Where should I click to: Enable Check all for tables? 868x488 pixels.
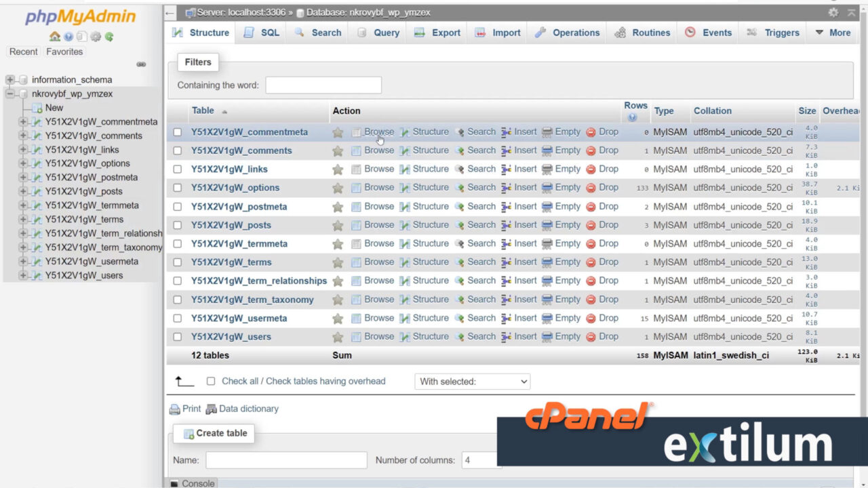click(x=211, y=381)
